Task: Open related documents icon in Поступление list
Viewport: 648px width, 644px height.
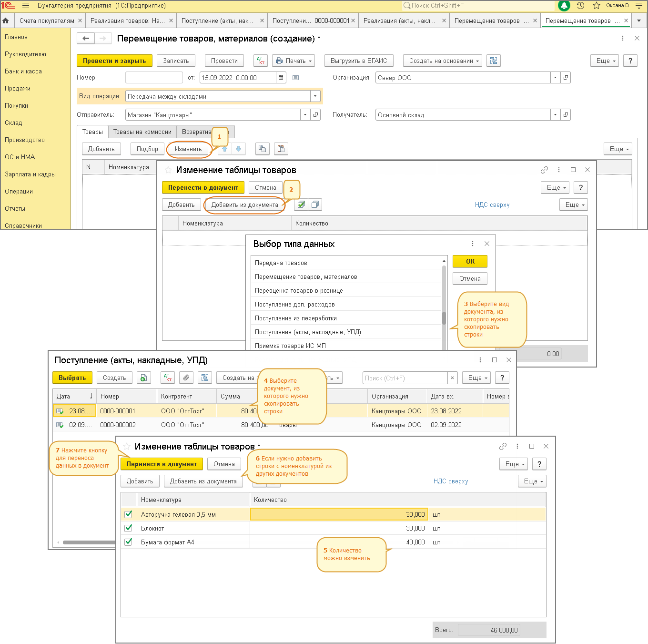Action: click(205, 378)
